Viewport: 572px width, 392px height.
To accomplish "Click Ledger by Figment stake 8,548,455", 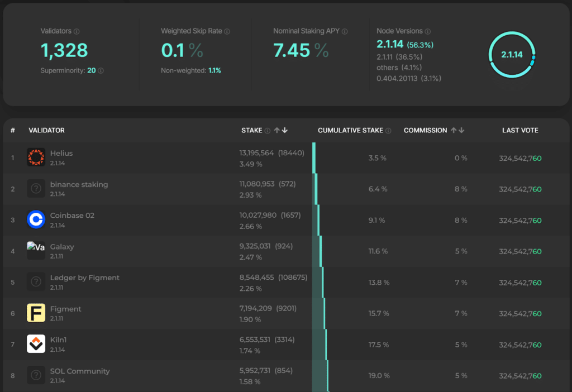I will point(256,278).
